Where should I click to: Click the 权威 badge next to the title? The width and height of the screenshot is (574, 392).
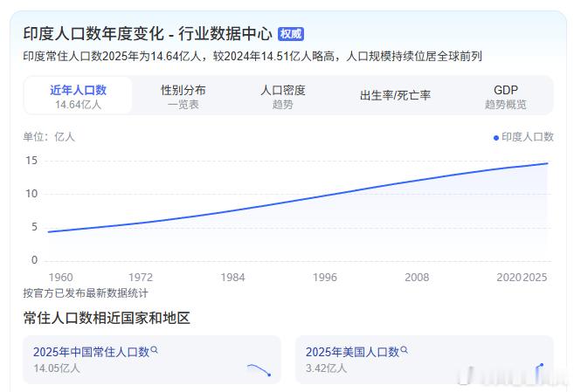tap(291, 34)
